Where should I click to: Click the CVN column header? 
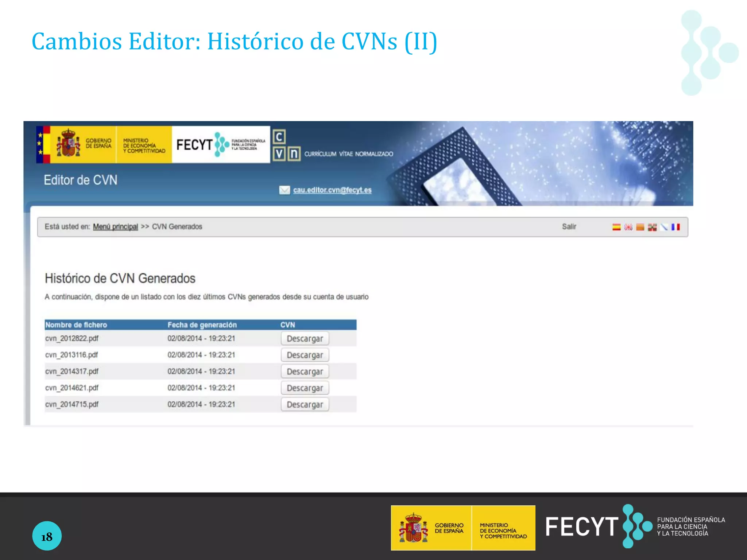coord(287,325)
